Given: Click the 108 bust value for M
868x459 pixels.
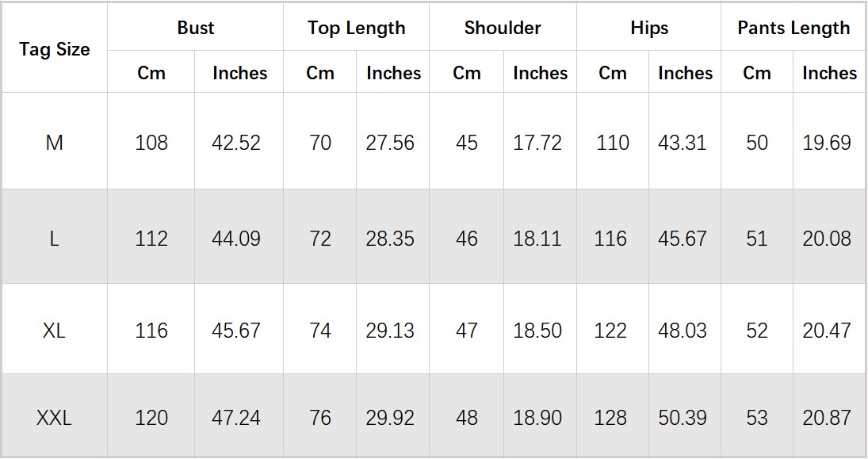Looking at the screenshot, I should click(151, 143).
